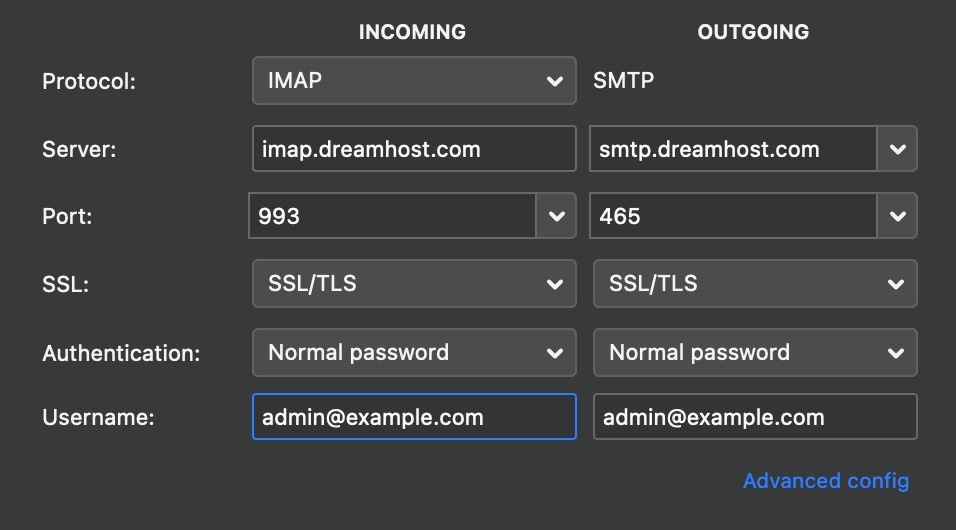Click the incoming server hostname field
This screenshot has width=956, height=530.
(414, 149)
